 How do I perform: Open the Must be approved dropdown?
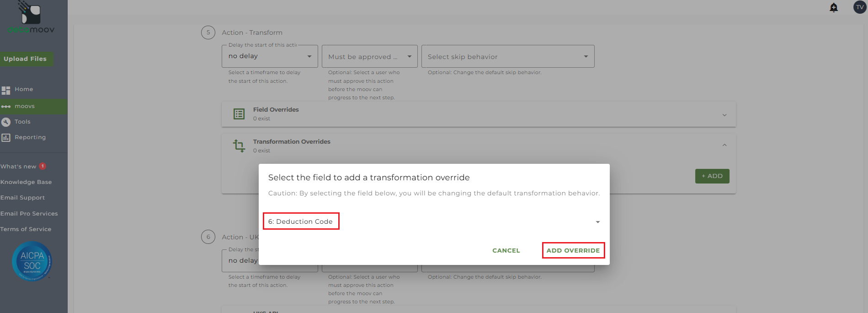(369, 57)
